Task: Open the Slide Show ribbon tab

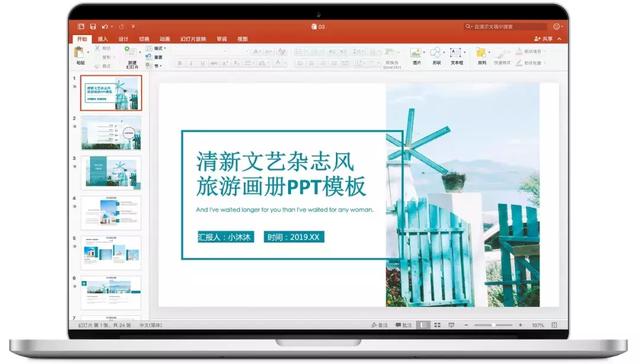Action: coord(193,39)
